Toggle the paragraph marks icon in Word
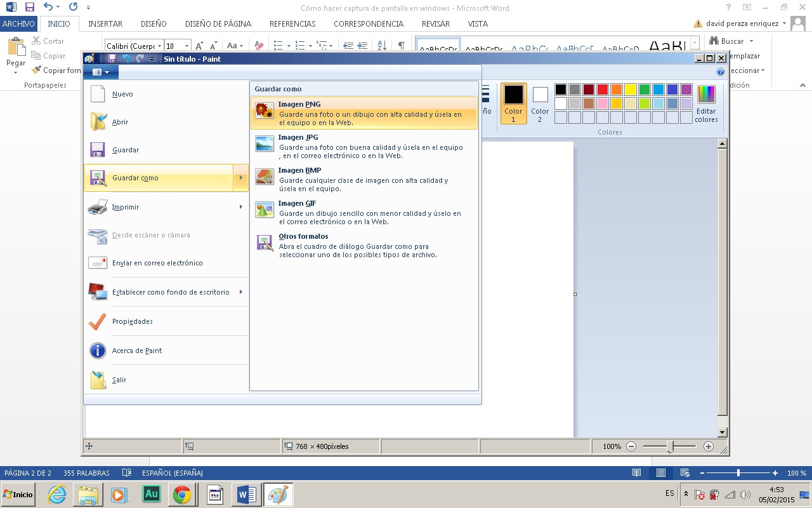 401,46
